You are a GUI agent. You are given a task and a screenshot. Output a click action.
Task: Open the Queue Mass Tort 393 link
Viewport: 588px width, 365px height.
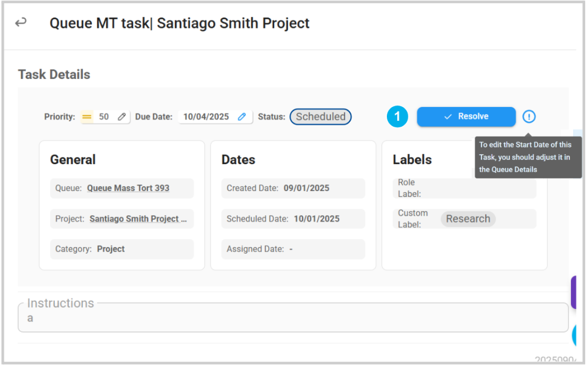coord(128,188)
